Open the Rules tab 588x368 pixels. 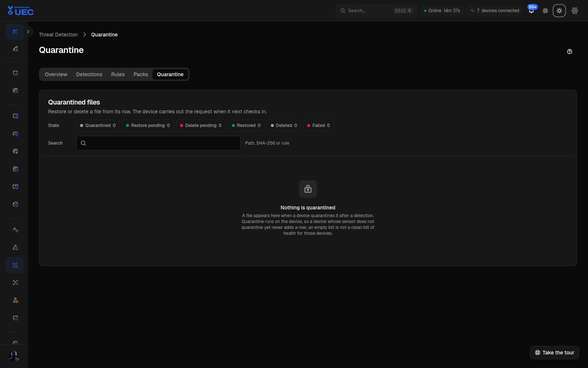(118, 74)
